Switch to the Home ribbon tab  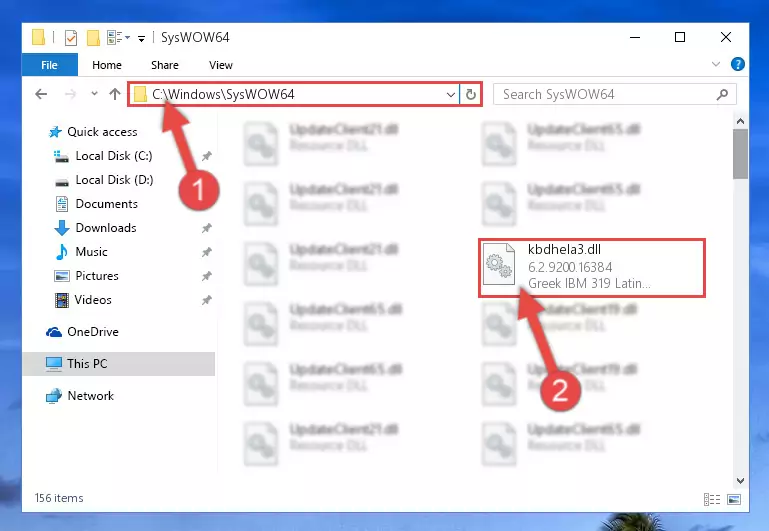[x=106, y=65]
